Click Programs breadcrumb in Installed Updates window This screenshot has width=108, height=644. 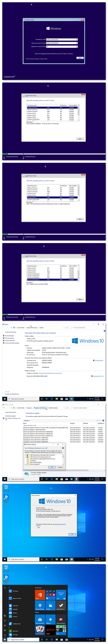[x=29, y=408]
